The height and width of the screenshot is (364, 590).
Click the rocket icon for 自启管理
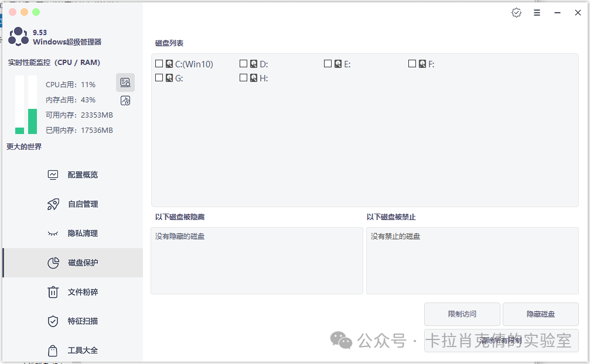click(53, 204)
